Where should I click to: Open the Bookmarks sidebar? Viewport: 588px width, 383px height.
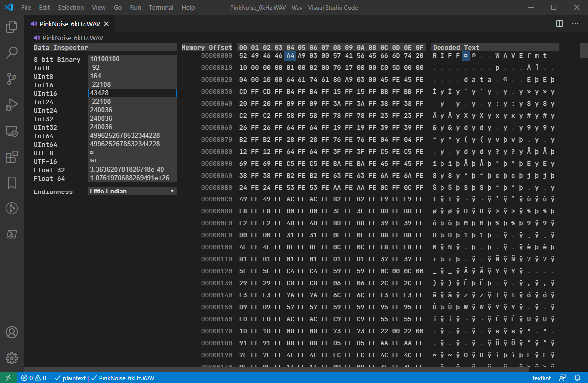tap(11, 183)
